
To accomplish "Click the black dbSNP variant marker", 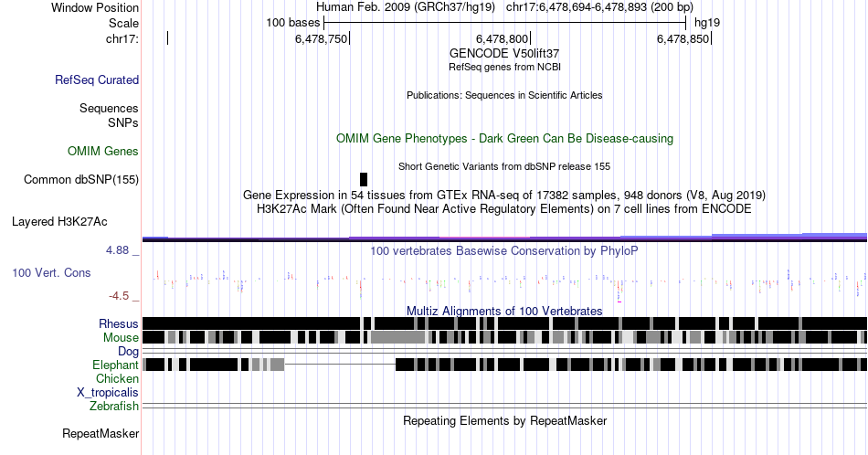I will tap(363, 179).
